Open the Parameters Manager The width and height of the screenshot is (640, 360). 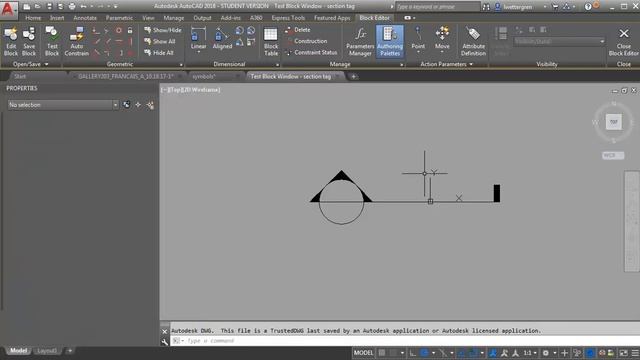click(360, 42)
